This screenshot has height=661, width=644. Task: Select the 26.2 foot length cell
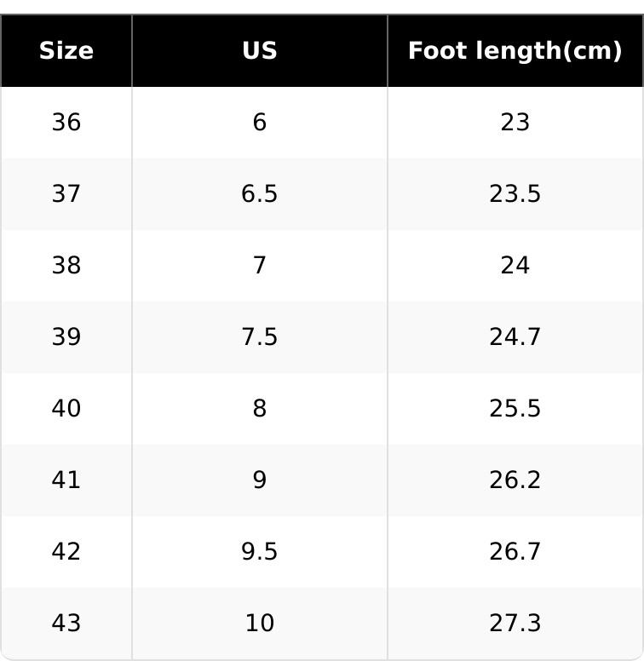coord(515,480)
